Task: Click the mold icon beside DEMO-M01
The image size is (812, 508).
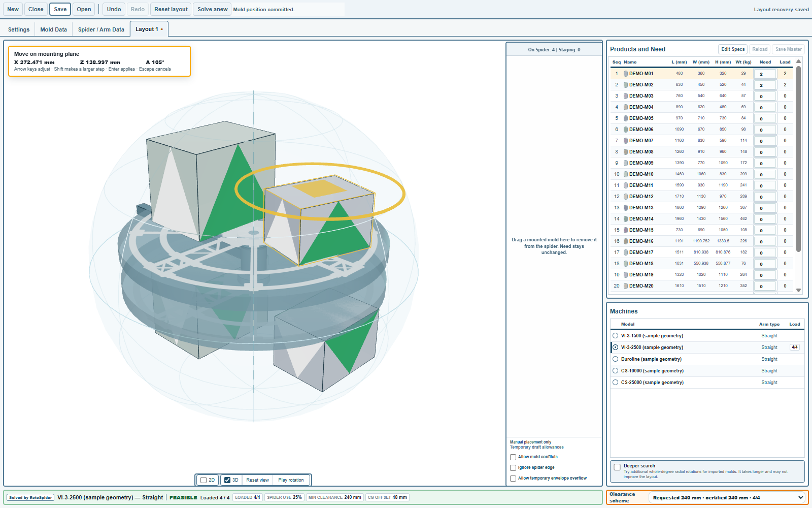Action: coord(626,74)
